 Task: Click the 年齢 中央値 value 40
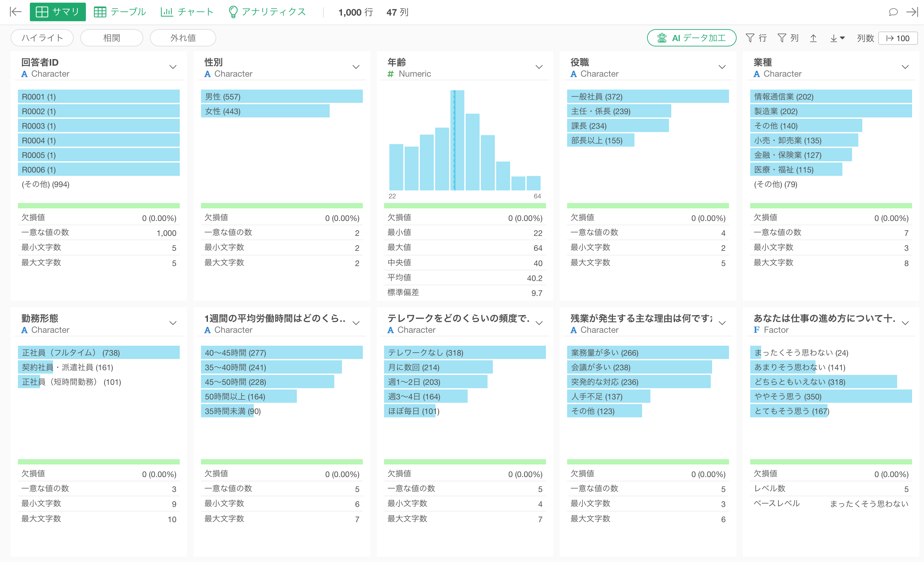pos(538,263)
